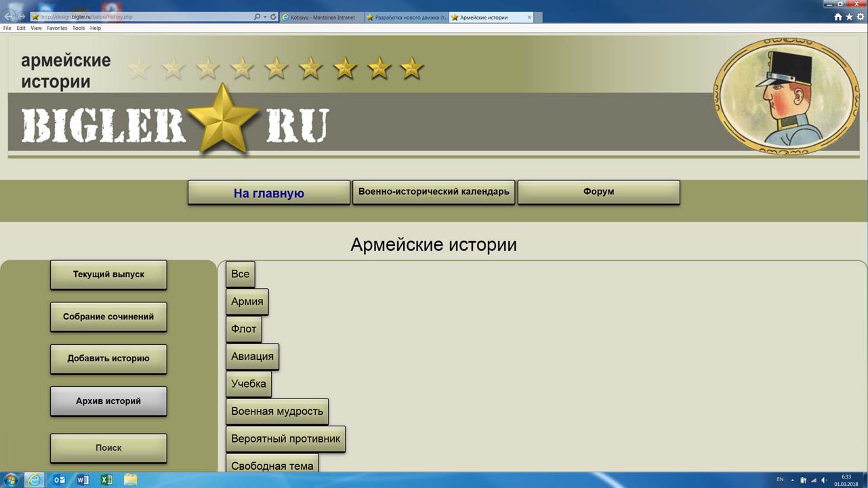Click the large gold star in logo
Image resolution: width=868 pixels, height=488 pixels.
click(x=222, y=119)
